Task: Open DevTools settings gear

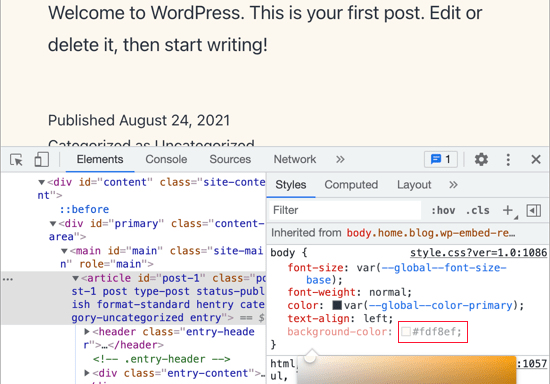Action: (481, 160)
